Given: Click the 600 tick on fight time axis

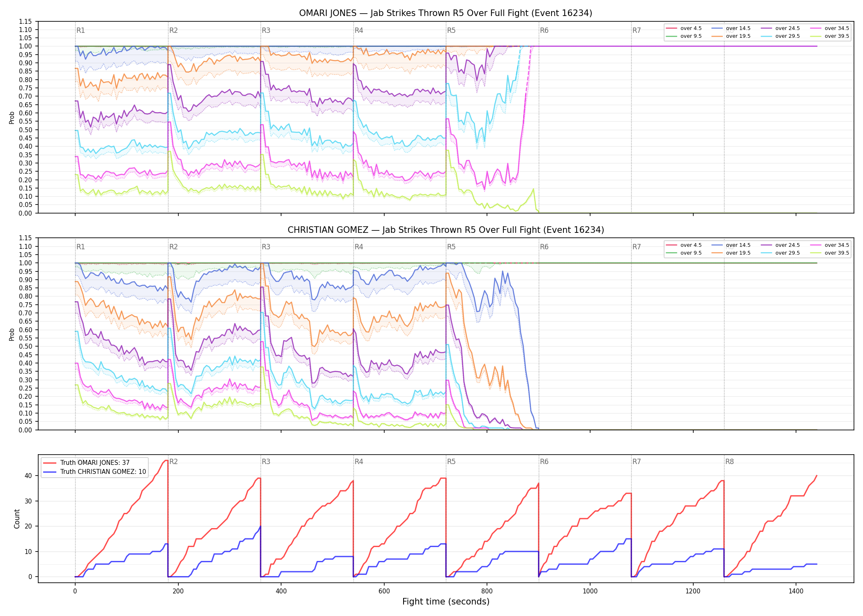Looking at the screenshot, I should click(384, 591).
